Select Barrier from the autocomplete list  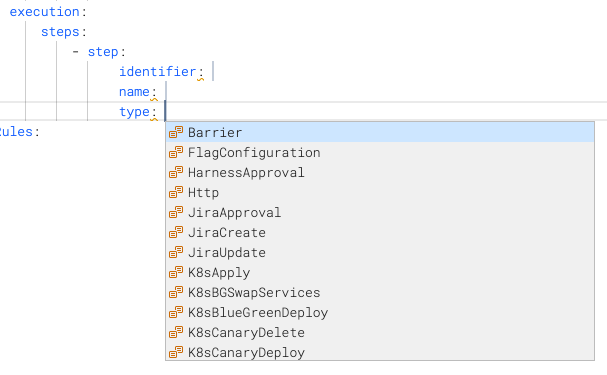380,132
